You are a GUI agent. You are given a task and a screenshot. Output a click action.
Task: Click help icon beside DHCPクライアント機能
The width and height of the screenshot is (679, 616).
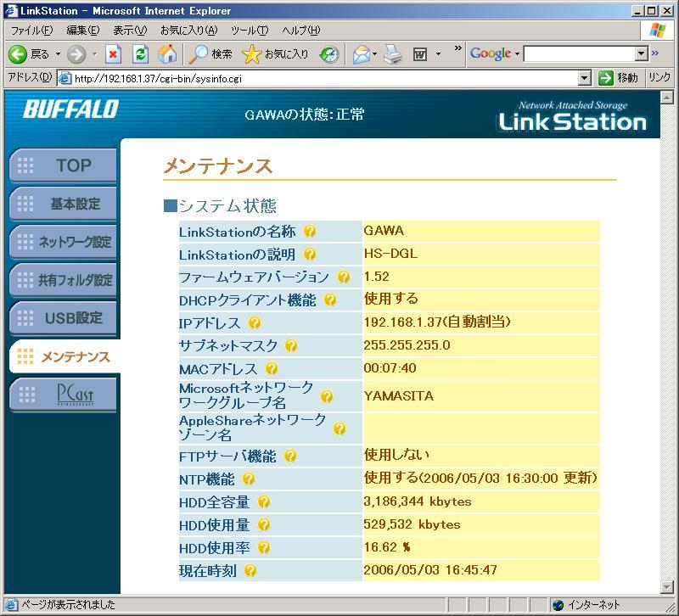click(330, 300)
